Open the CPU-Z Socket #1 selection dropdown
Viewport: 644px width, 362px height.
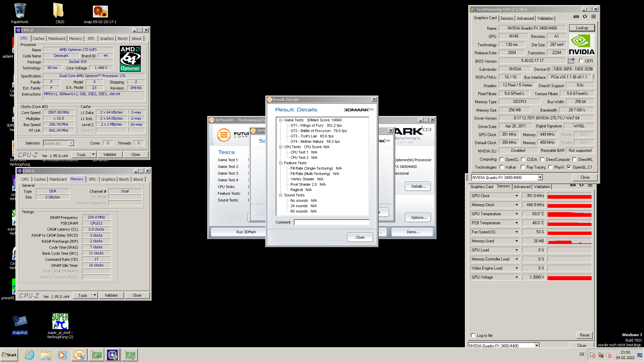71,143
